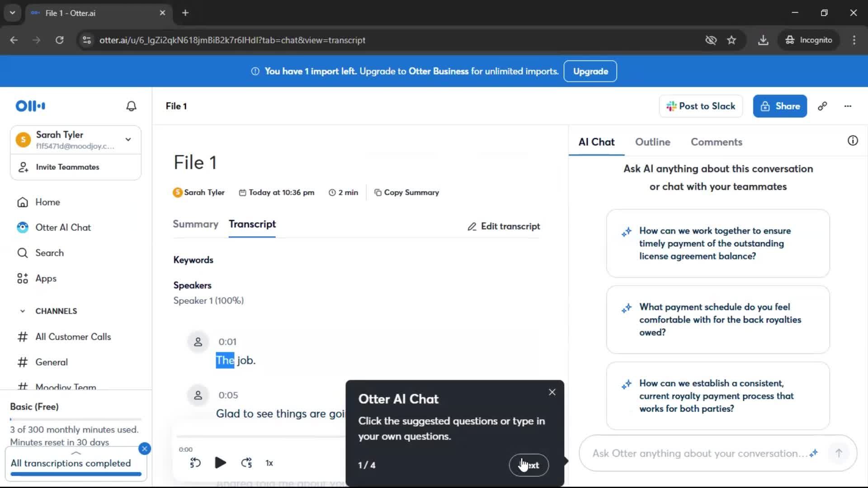Open AI Chat info icon
This screenshot has height=488, width=868.
click(853, 141)
